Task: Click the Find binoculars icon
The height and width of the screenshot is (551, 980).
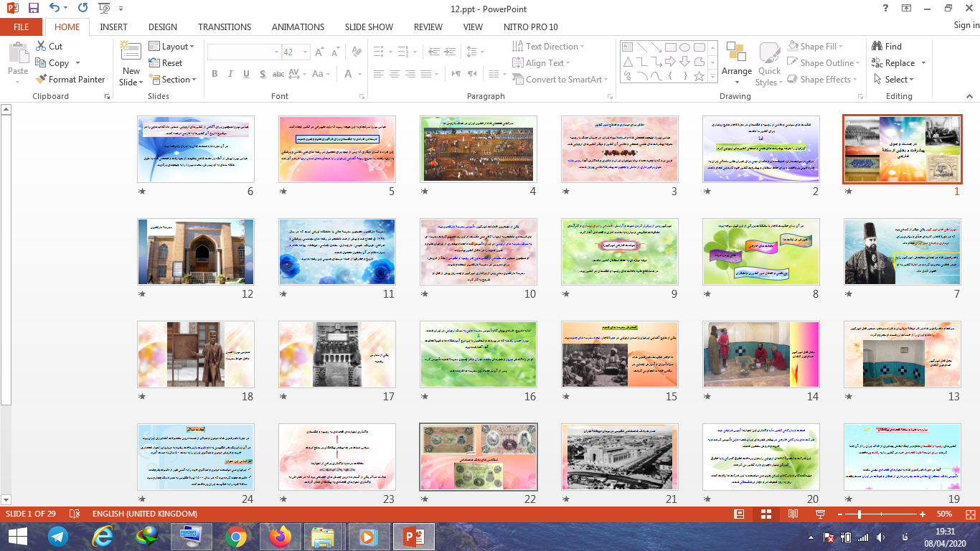Action: point(877,46)
